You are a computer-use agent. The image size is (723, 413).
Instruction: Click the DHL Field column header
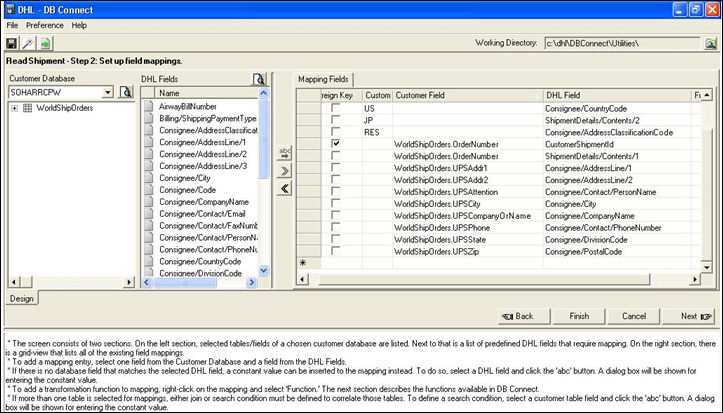(617, 95)
